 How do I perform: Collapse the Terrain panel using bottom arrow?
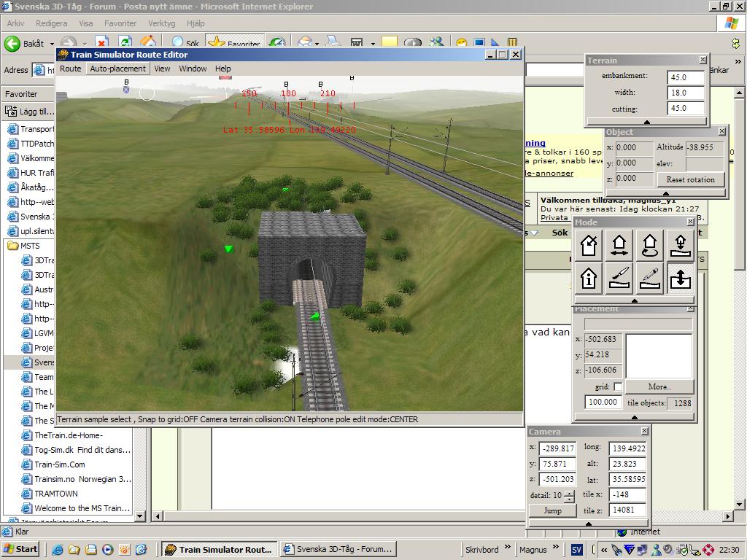coord(646,121)
